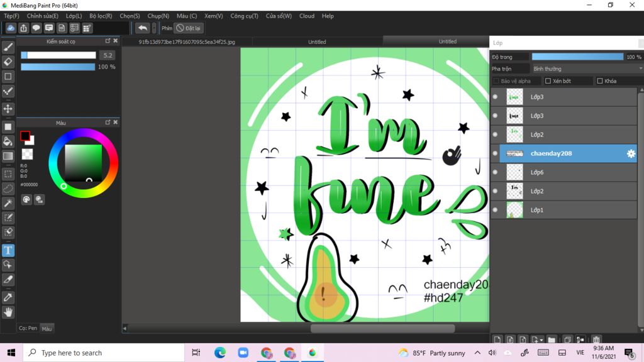This screenshot has width=644, height=362.
Task: Enable the Xén bớt checkbox
Action: point(548,81)
